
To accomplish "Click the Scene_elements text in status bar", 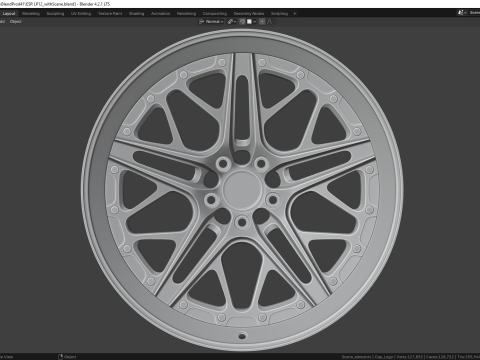I will pos(356,357).
